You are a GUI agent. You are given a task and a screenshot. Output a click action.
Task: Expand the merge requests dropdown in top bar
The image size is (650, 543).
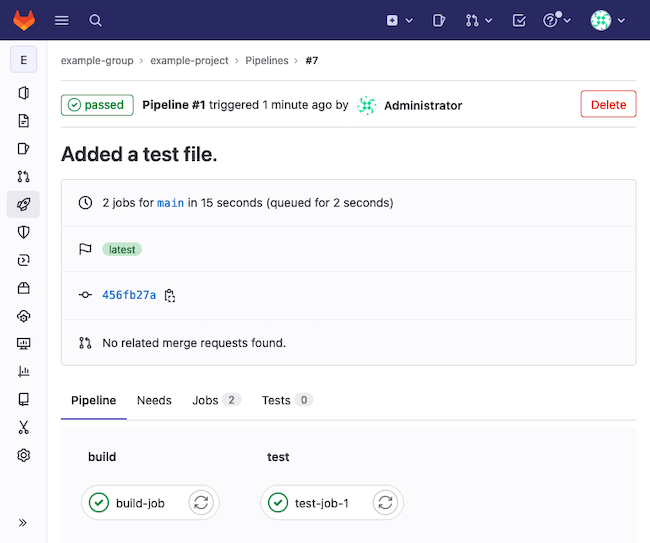[478, 20]
